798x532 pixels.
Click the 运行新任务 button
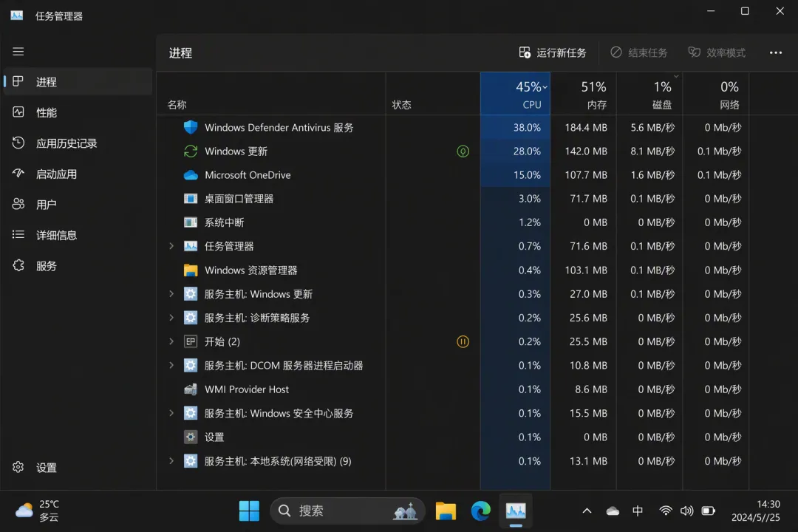[553, 52]
